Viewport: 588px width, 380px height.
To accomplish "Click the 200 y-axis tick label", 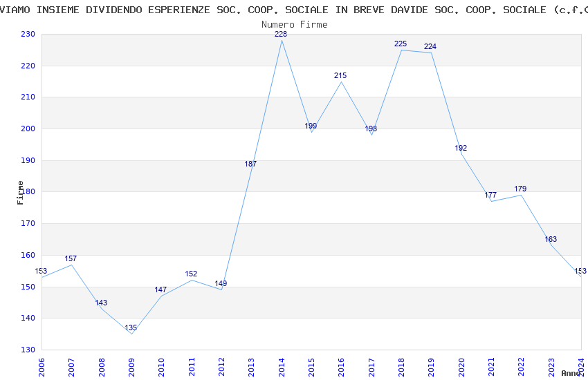I will pyautogui.click(x=28, y=129).
